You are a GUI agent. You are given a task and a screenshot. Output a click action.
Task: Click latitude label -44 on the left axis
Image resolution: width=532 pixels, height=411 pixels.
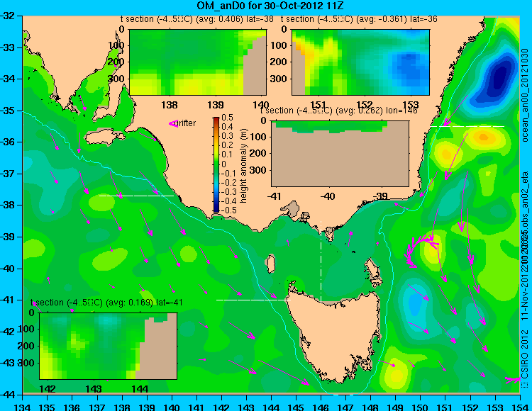tap(9, 395)
